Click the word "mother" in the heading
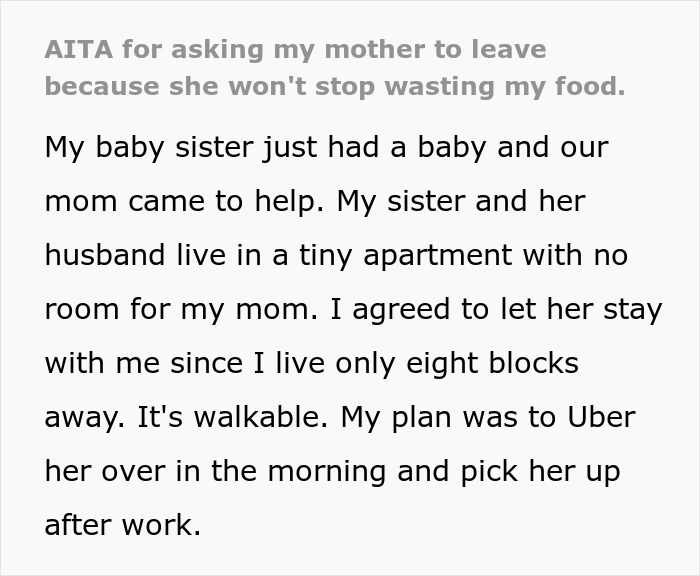 tap(331, 50)
